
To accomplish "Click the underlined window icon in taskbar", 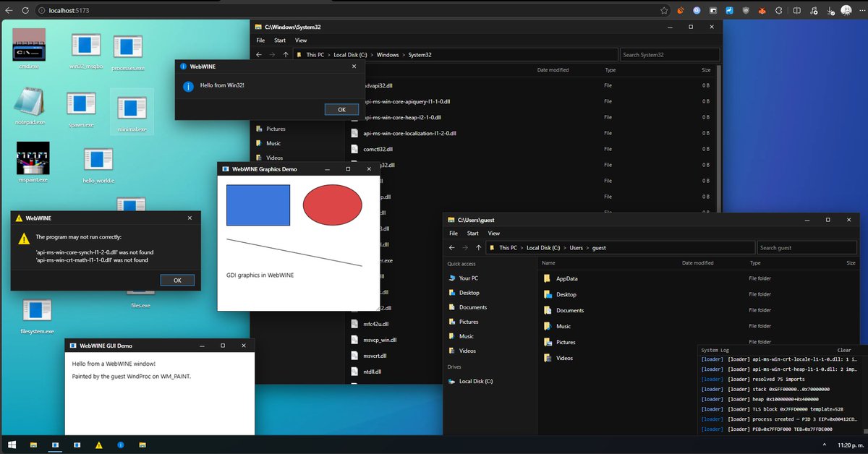I will pos(55,445).
